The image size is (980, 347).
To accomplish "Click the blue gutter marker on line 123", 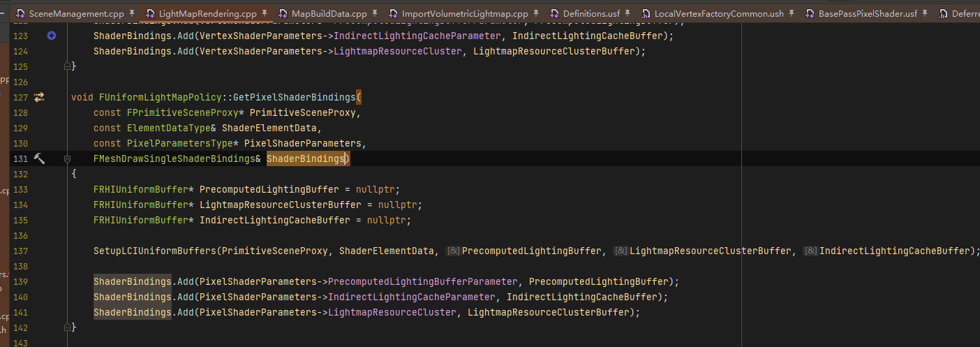I will [51, 36].
